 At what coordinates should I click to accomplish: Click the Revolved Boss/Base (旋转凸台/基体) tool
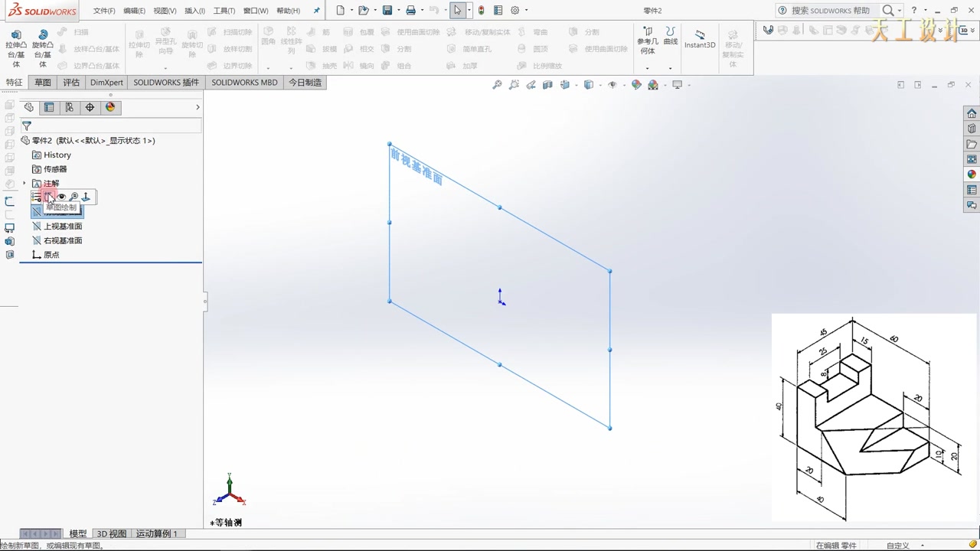(43, 48)
